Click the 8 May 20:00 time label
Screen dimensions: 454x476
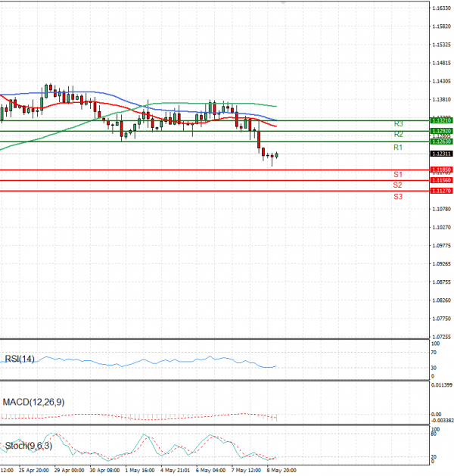coord(281,469)
